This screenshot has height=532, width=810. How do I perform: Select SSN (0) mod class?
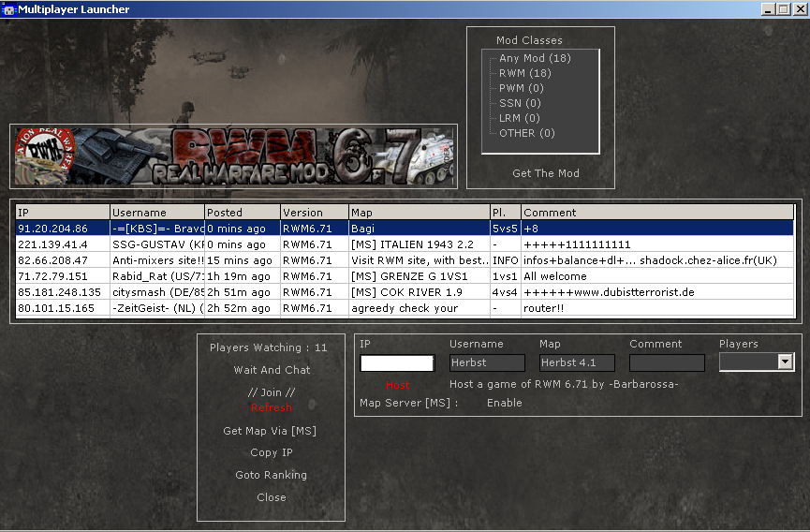[520, 103]
